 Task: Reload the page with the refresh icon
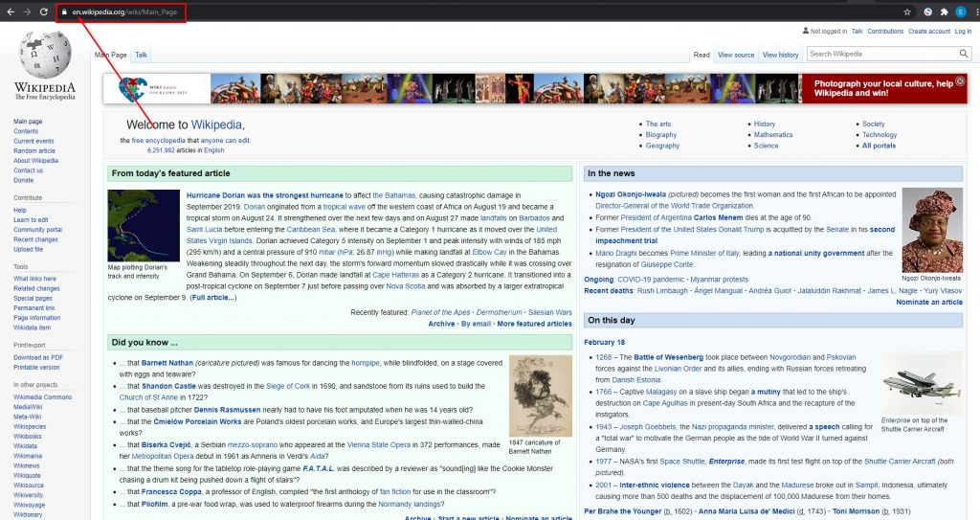pyautogui.click(x=44, y=11)
